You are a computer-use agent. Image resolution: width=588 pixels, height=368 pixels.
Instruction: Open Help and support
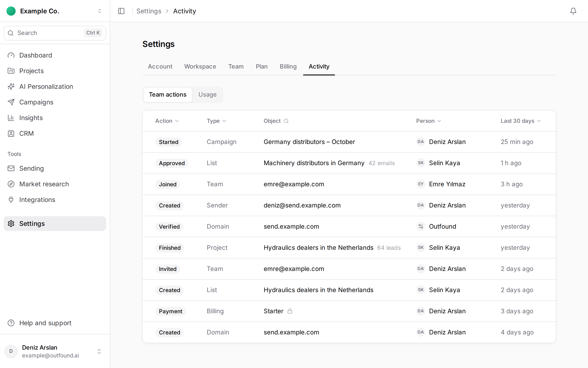55,323
